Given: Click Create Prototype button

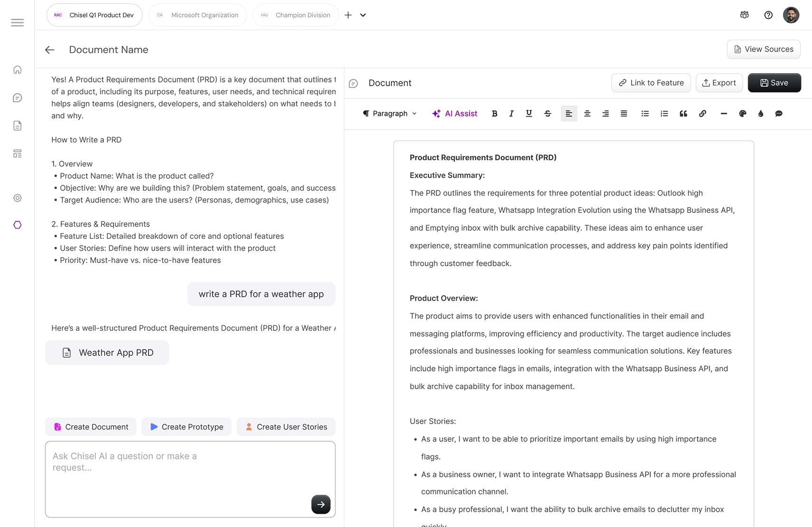Looking at the screenshot, I should click(186, 427).
